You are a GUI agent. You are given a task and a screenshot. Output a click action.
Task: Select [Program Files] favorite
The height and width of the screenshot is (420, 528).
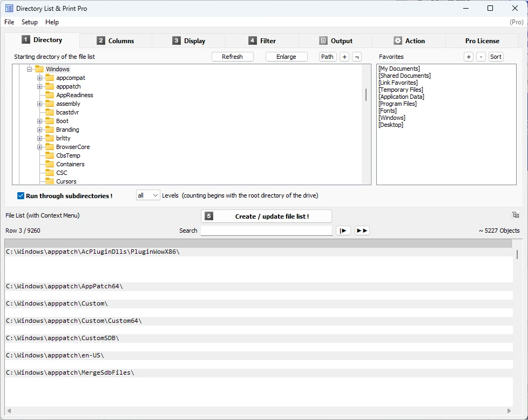(397, 104)
